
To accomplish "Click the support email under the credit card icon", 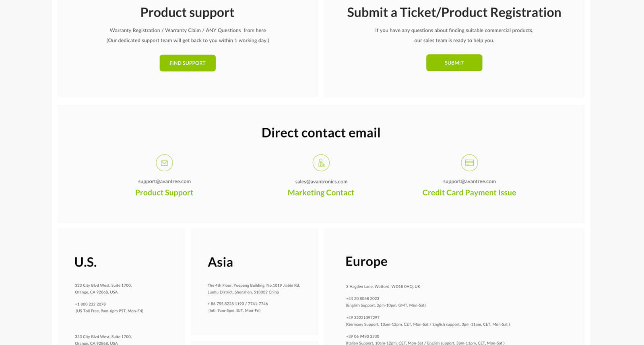I will 469,181.
